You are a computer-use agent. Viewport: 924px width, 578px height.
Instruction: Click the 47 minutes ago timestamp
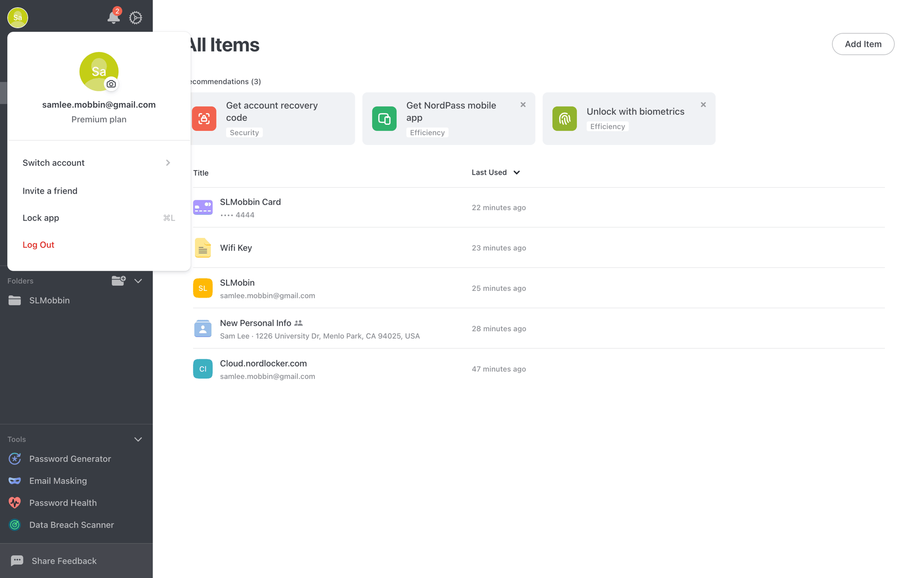point(499,369)
